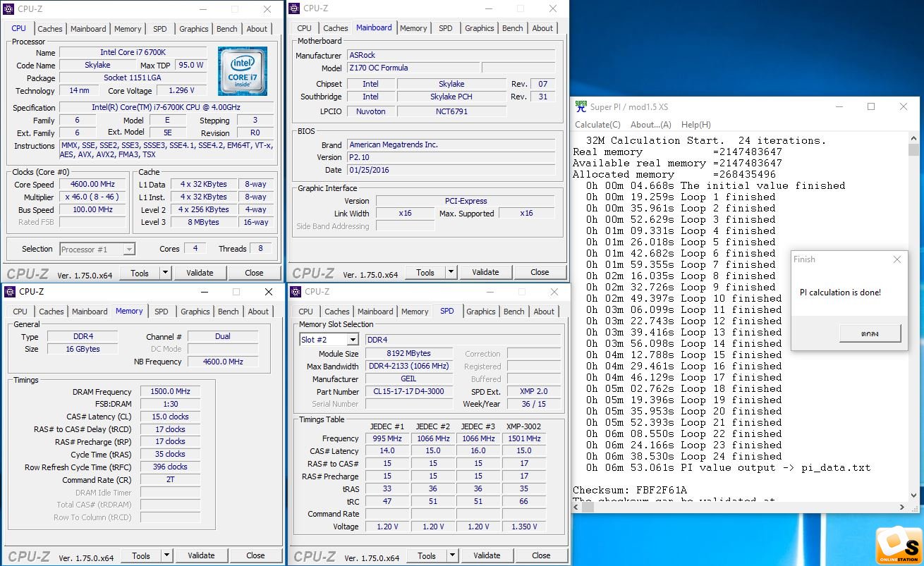924x566 pixels.
Task: Expand Tools dropdown arrow in CPU tab window
Action: [165, 273]
